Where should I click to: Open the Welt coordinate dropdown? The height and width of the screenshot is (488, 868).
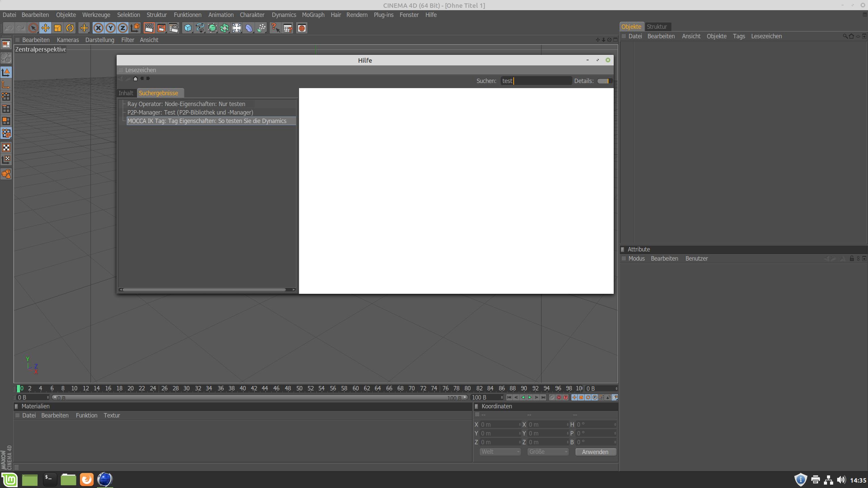[500, 452]
